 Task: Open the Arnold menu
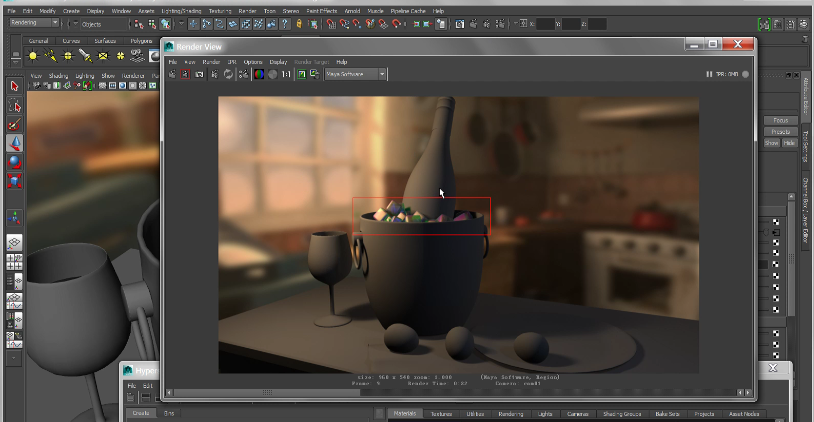click(x=352, y=11)
